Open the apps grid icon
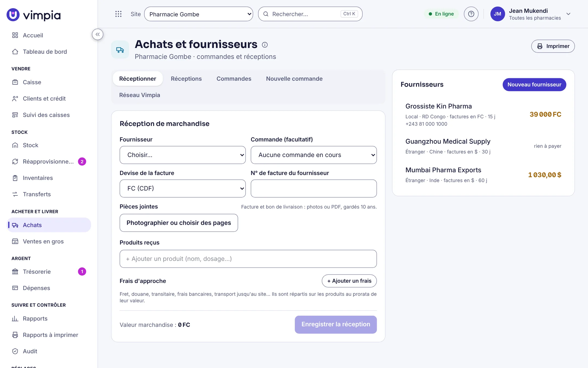Screen dimensions: 588x368 (118, 14)
